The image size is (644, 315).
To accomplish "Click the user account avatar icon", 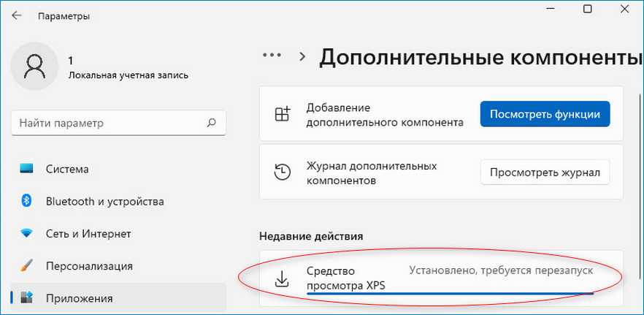I will [x=34, y=67].
